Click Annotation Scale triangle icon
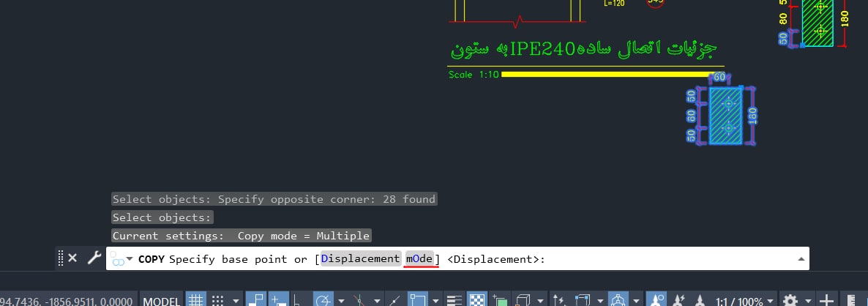 700,300
